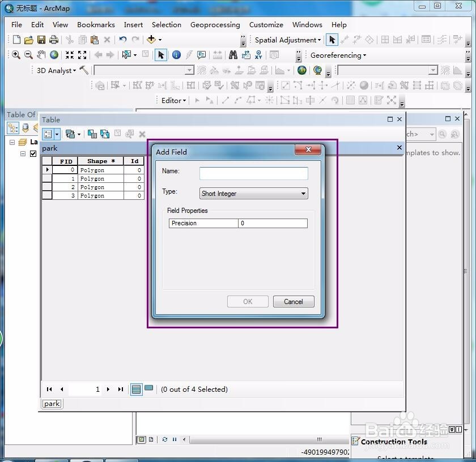Viewport: 476px width, 462px height.
Task: Click the Precision value field
Action: (273, 223)
